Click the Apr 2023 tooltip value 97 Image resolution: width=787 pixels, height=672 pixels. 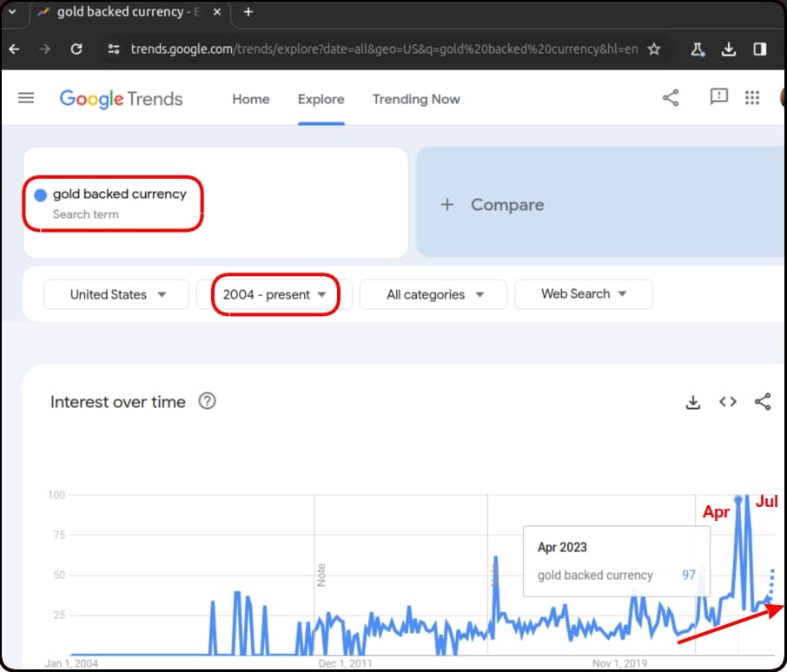click(x=689, y=575)
